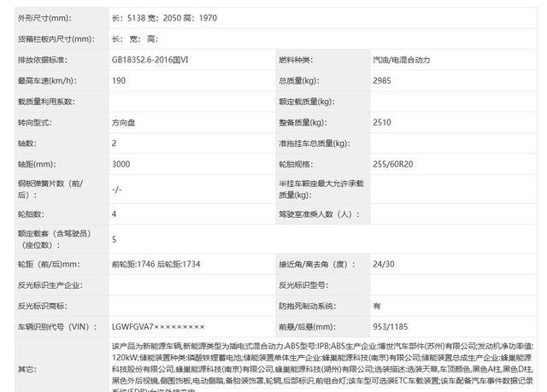Select the rated passenger capacity value 5
This screenshot has height=392, width=547.
pyautogui.click(x=115, y=240)
